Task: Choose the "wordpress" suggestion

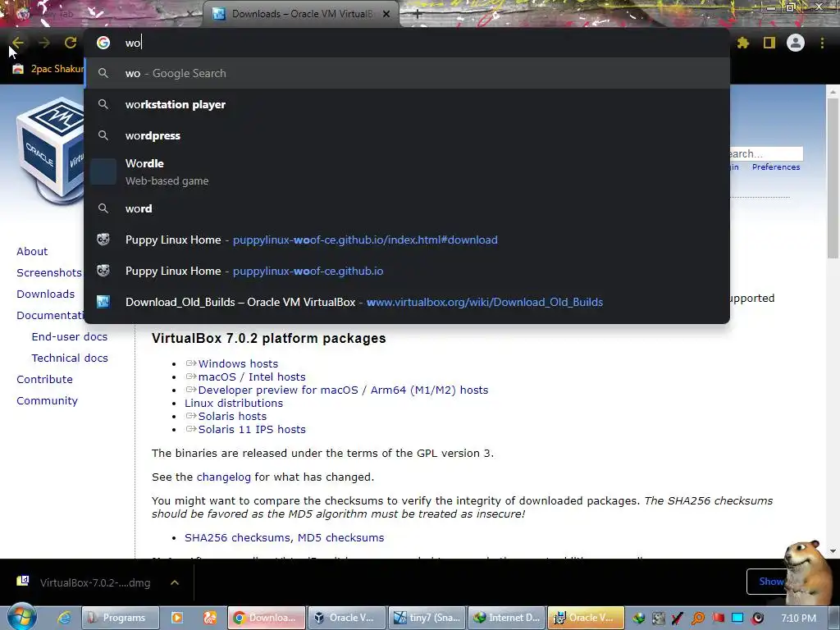Action: 407,135
